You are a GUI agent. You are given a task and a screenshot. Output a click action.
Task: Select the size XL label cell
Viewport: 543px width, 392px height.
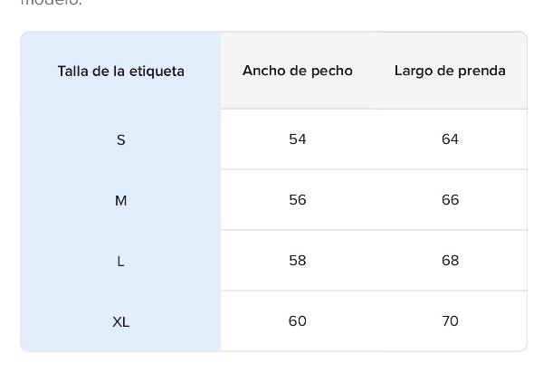120,321
